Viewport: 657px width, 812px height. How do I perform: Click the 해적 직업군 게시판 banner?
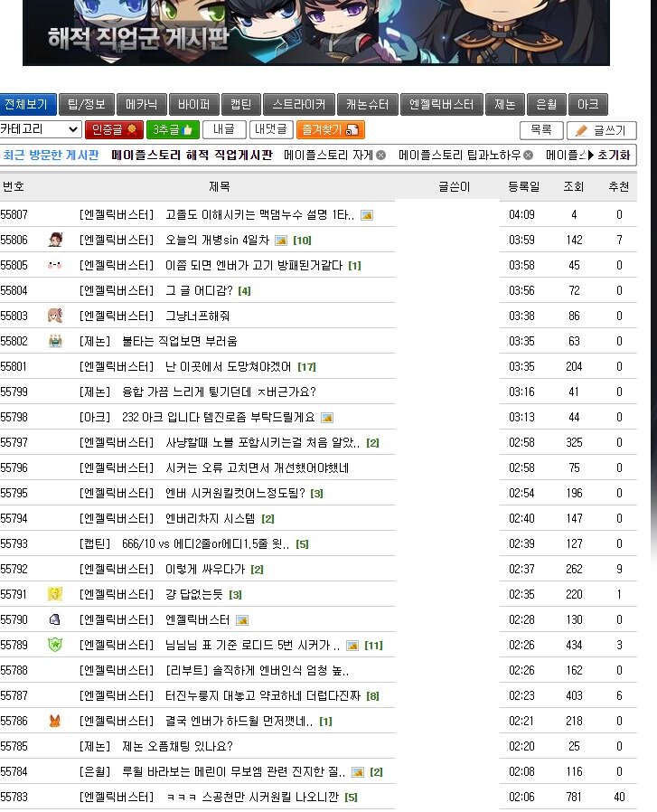pyautogui.click(x=315, y=33)
